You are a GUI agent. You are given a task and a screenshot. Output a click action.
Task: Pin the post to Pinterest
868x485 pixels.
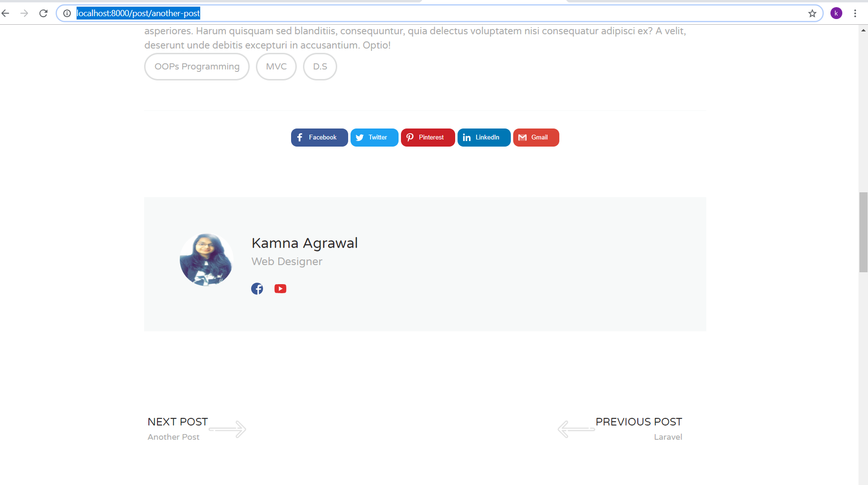427,137
